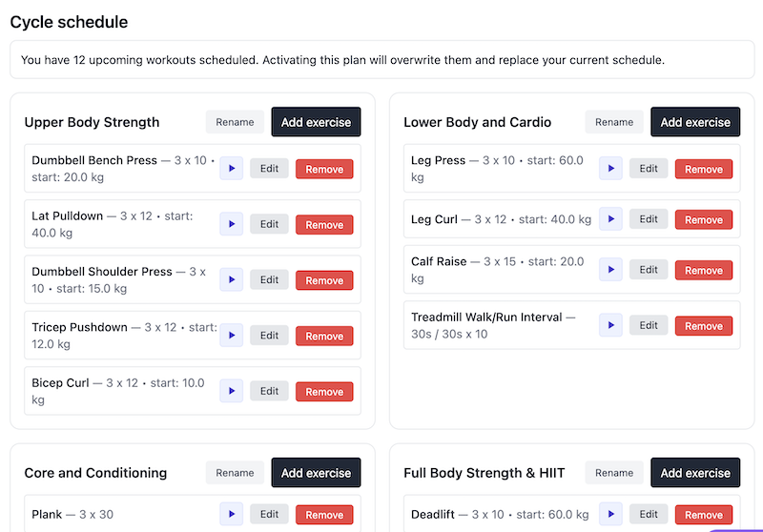Screen dimensions: 763x532
Task: Edit the Leg Curl exercise
Action: tap(649, 219)
